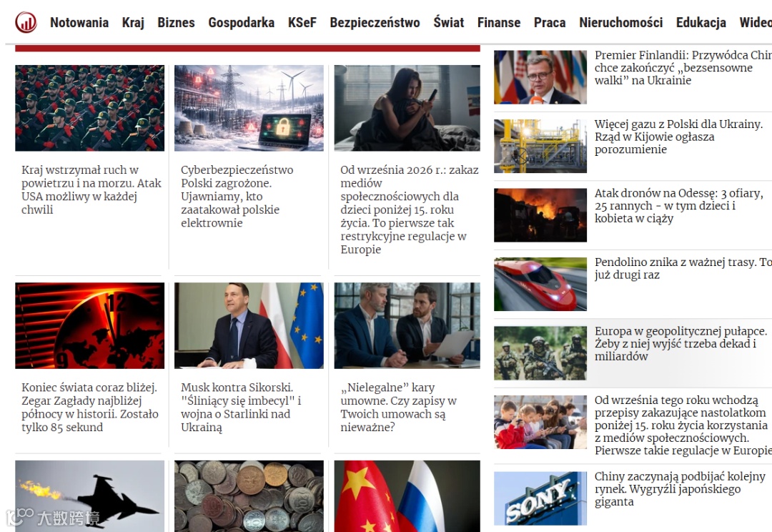Open the Premier Finlandii article link
Image resolution: width=772 pixels, height=532 pixels.
click(x=683, y=67)
